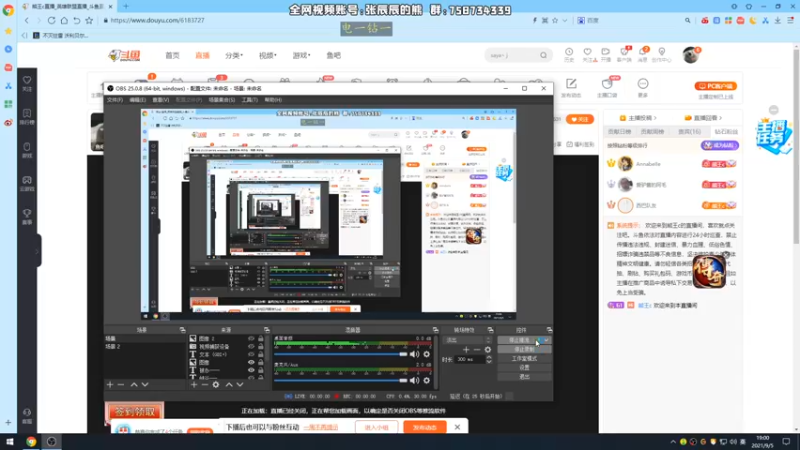Add a new scene with the OBS scenes plus button
Screen dimensions: 800x450
(110, 385)
